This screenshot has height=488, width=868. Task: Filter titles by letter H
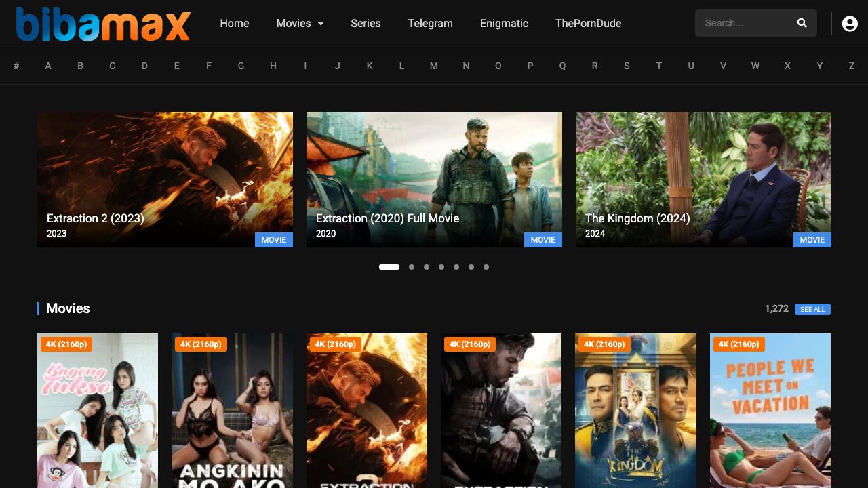pos(273,66)
